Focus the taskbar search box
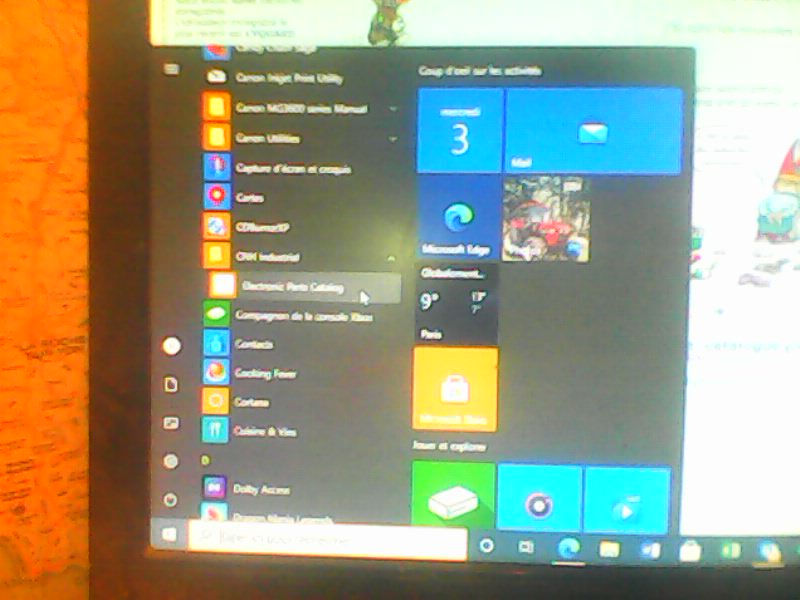The height and width of the screenshot is (600, 800). click(328, 540)
